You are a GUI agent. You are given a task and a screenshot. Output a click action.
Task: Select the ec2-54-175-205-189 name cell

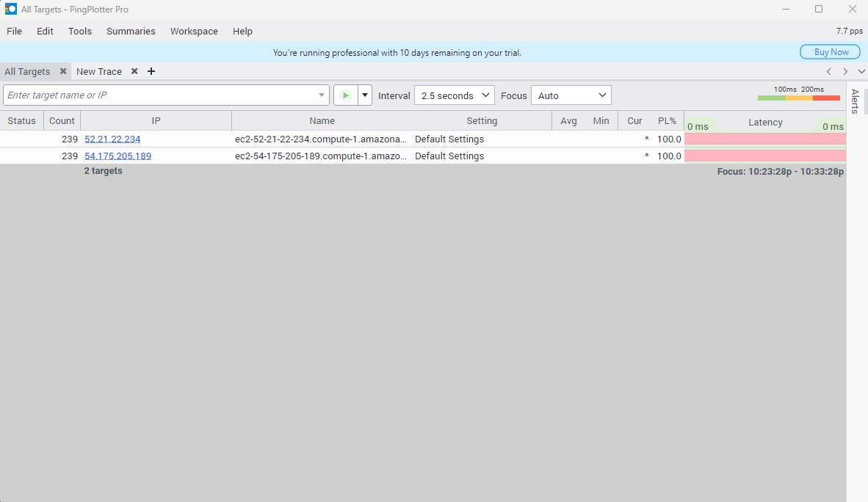321,156
